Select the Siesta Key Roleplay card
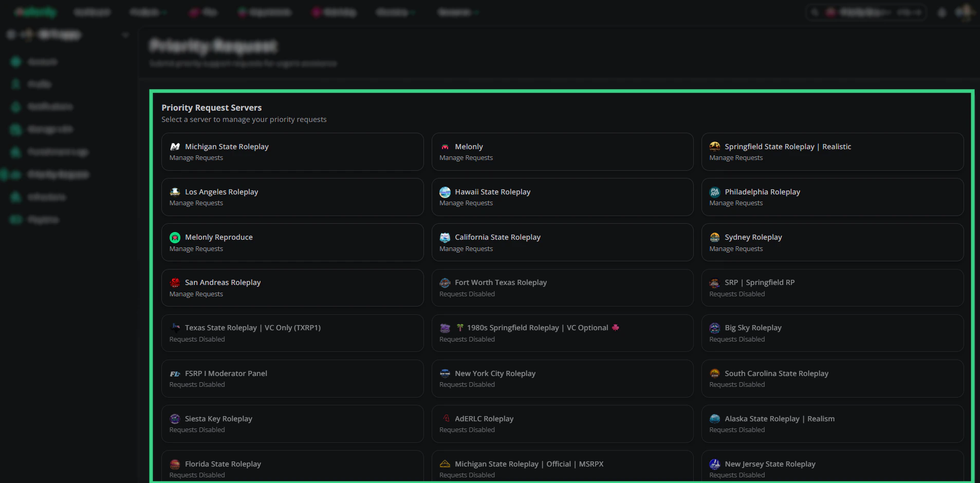Image resolution: width=980 pixels, height=483 pixels. point(292,424)
